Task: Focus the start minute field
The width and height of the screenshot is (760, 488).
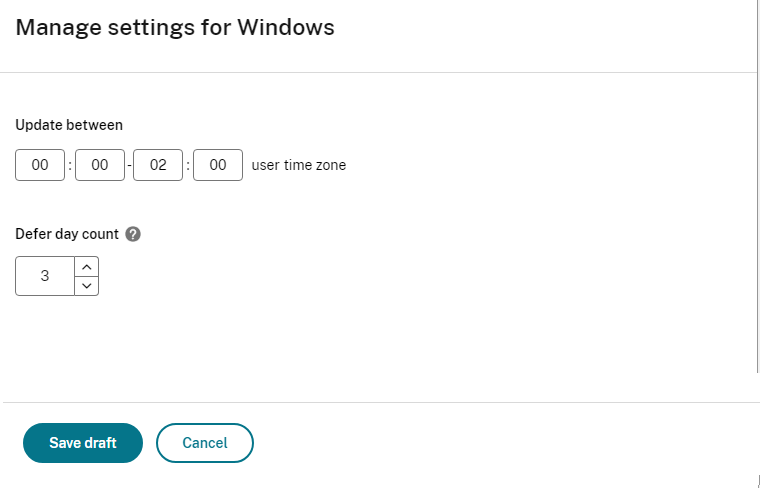Action: pyautogui.click(x=100, y=165)
